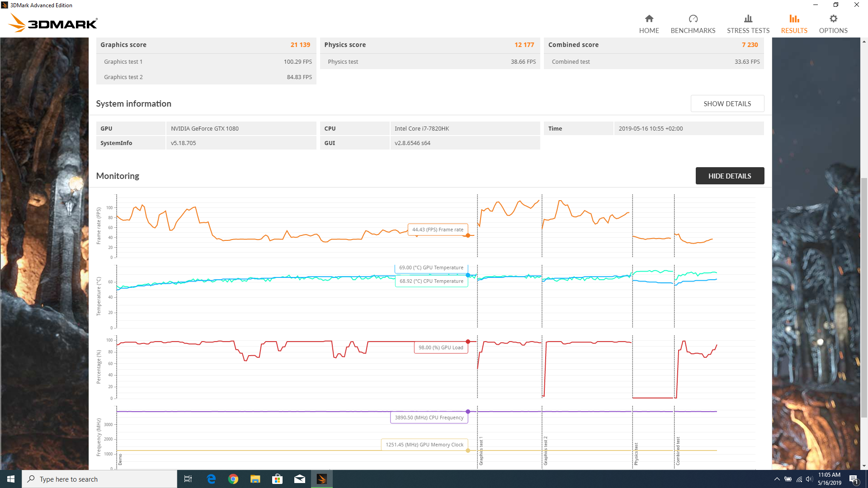Click the 3DMark logo
This screenshot has height=488, width=868.
(x=53, y=23)
